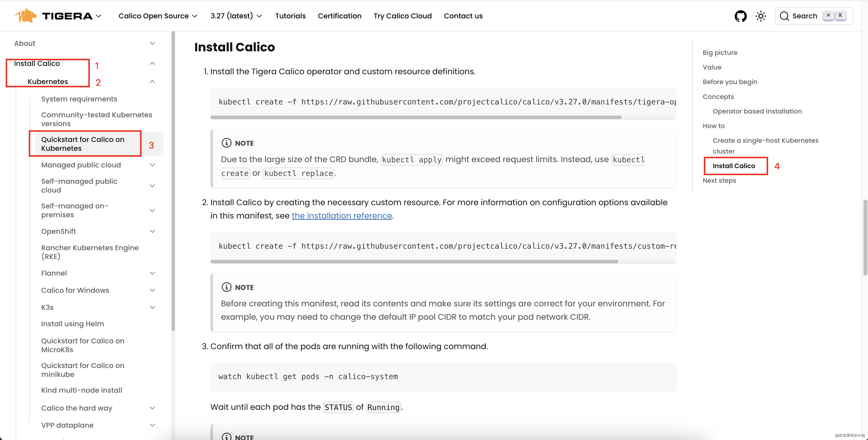
Task: Open Rancher Kubernetes Engine (RKE) page
Action: click(90, 252)
